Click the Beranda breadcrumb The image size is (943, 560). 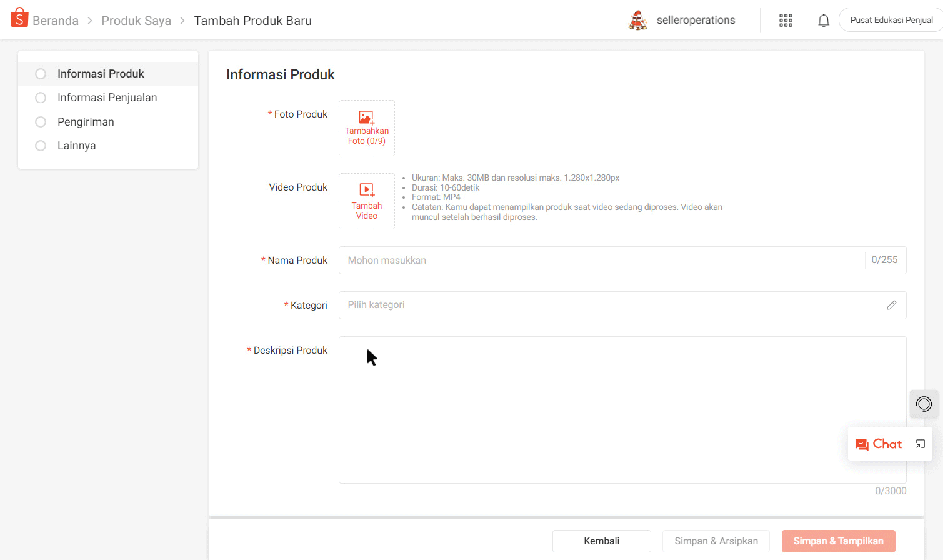[x=56, y=20]
